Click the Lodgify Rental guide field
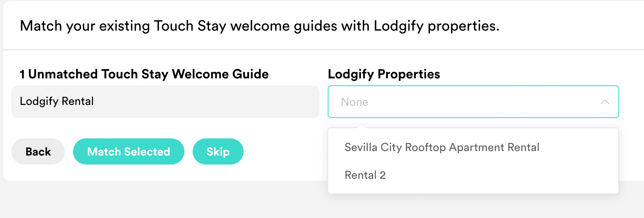 click(x=165, y=102)
